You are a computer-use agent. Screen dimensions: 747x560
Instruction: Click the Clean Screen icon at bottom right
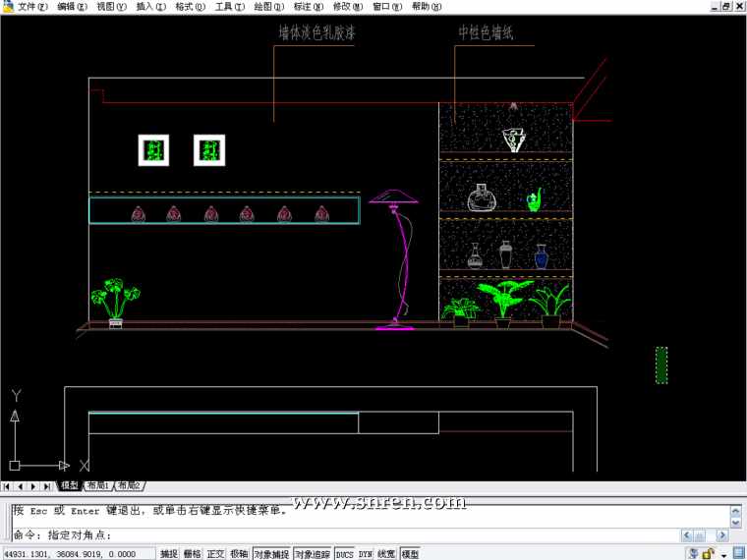pyautogui.click(x=738, y=554)
